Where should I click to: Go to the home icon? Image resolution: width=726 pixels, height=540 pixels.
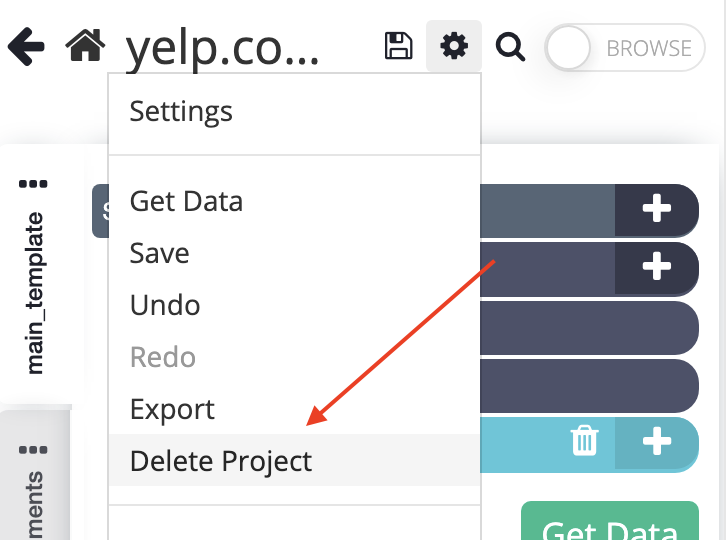coord(85,45)
